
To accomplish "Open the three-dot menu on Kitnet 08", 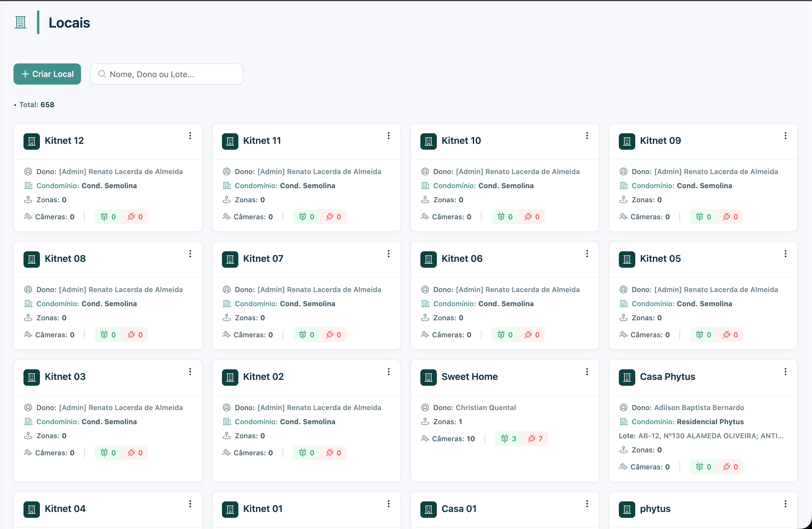I will 190,254.
